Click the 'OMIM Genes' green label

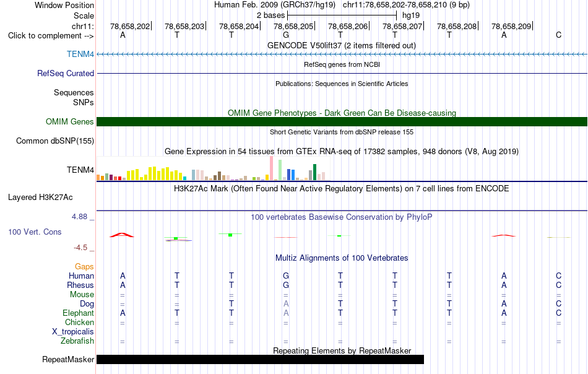coord(70,121)
